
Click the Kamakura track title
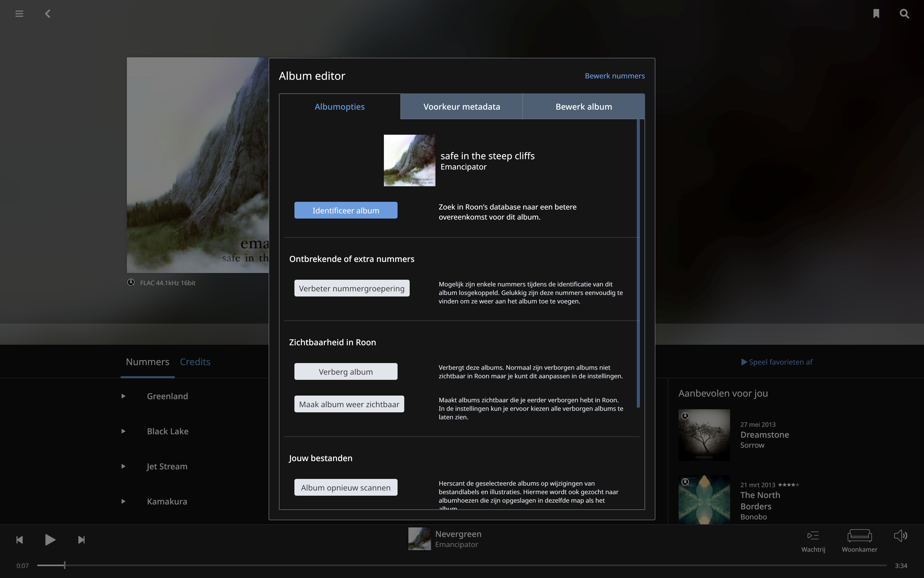(x=167, y=502)
